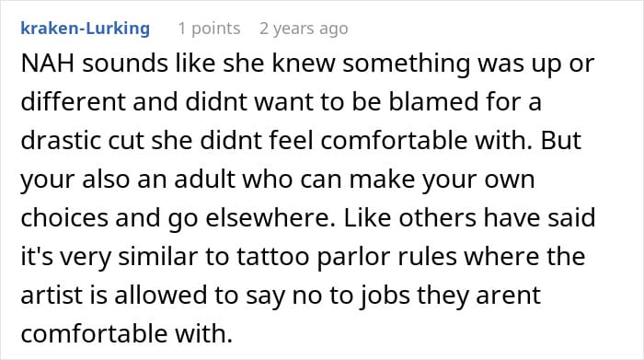The image size is (644, 360).
Task: Open the kraken-Lurking user profile
Action: [85, 29]
